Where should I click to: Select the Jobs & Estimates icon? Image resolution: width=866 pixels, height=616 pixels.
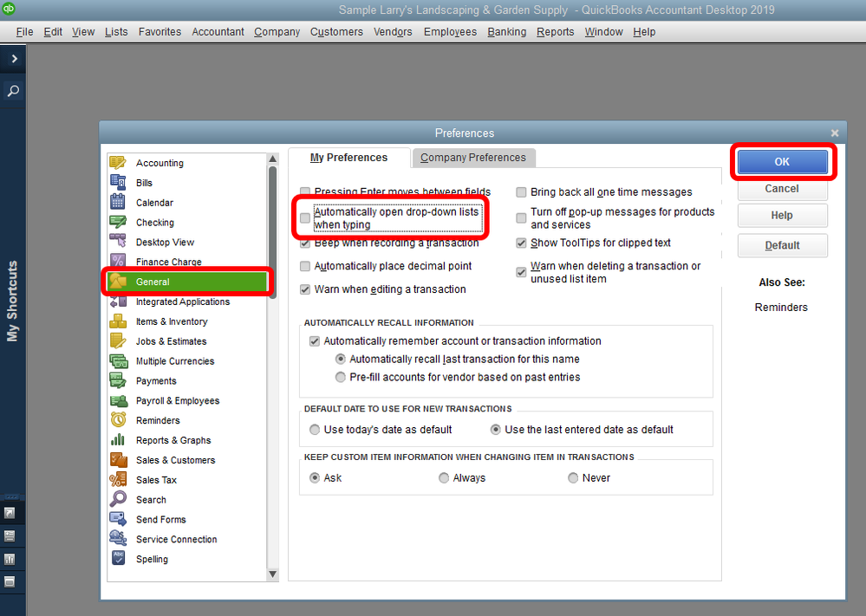coord(118,341)
